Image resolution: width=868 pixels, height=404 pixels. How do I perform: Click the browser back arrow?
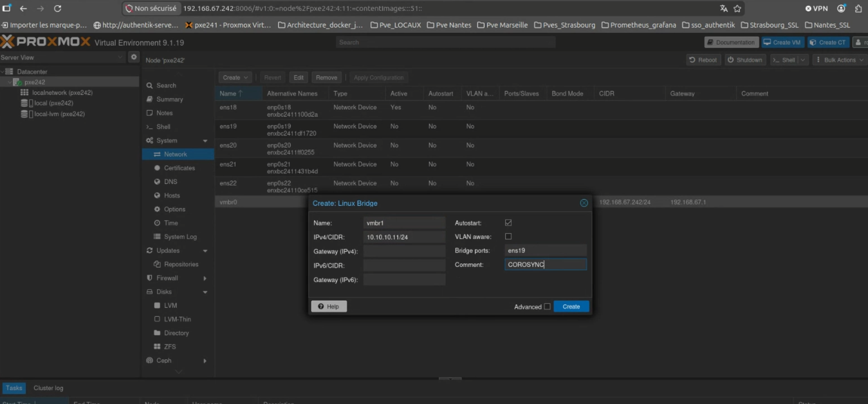coord(23,9)
